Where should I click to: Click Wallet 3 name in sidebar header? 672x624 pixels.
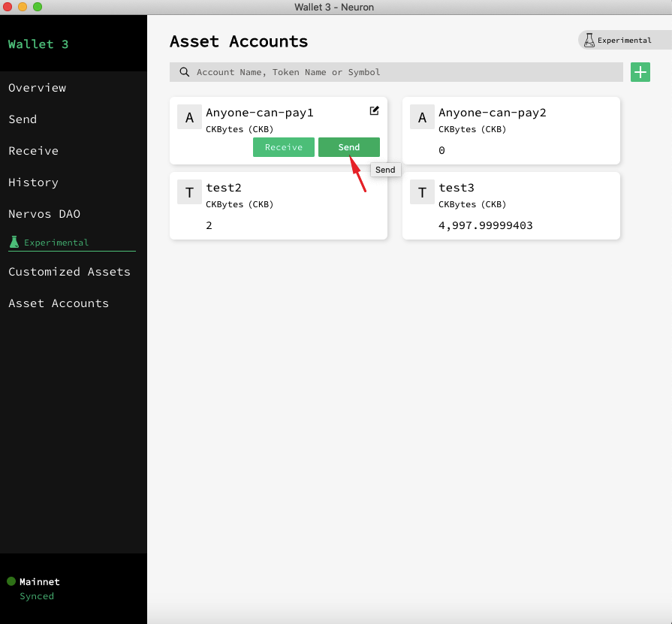pos(38,44)
